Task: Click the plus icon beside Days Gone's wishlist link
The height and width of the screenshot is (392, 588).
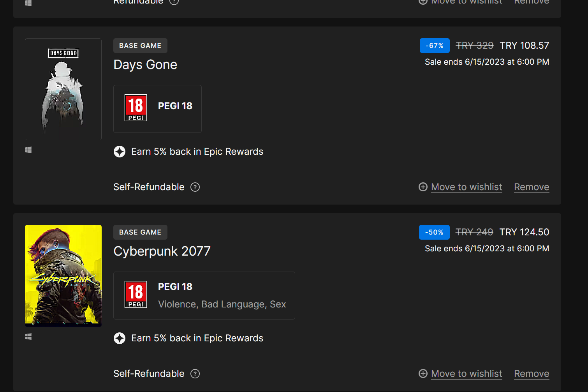Action: [423, 187]
